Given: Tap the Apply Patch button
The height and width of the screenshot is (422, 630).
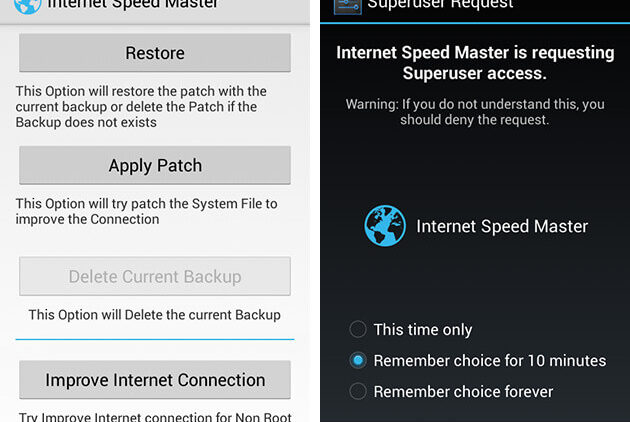Looking at the screenshot, I should (155, 166).
